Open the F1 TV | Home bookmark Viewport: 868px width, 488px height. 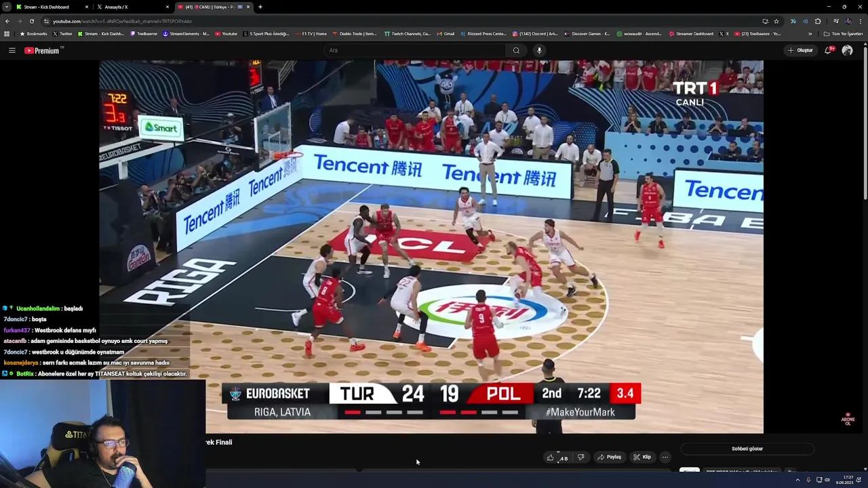click(311, 34)
